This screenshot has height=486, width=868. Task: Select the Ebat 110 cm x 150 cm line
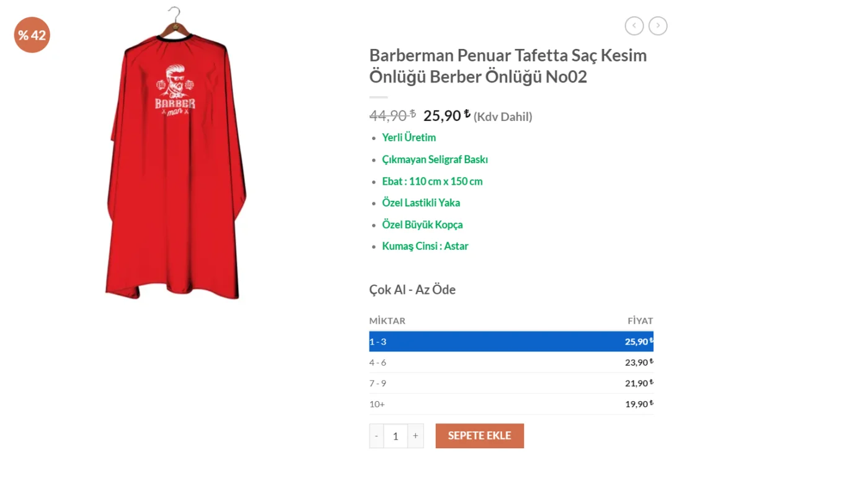click(433, 181)
